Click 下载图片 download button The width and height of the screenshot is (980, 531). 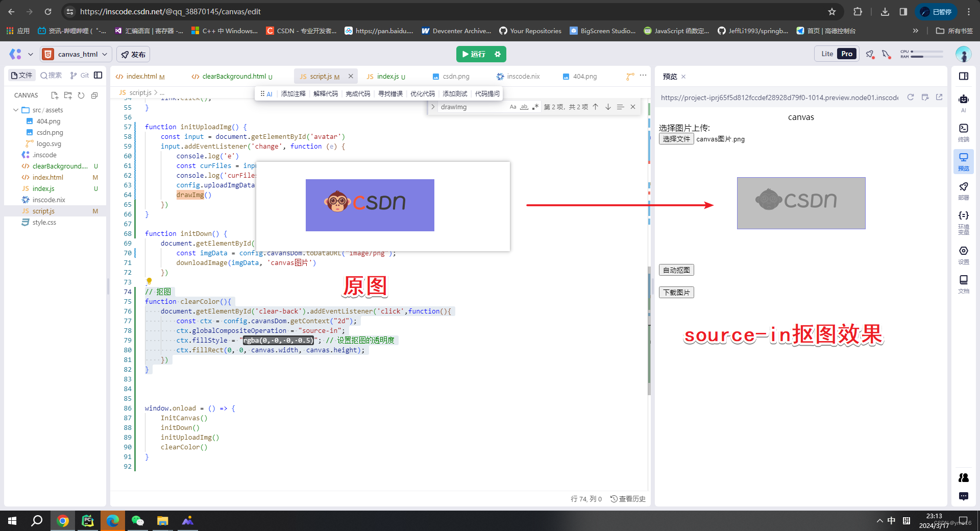(x=676, y=292)
